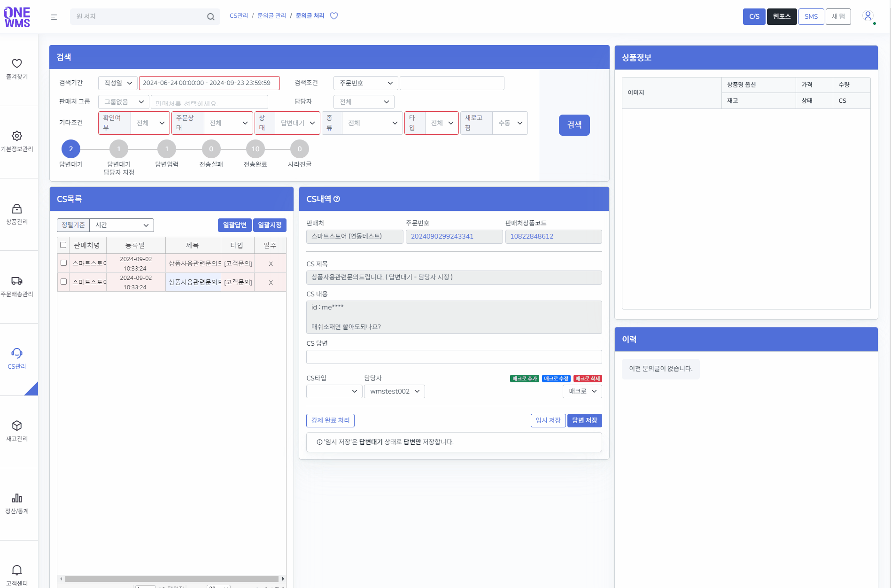
Task: Open the 매크로 dropdown
Action: [582, 391]
